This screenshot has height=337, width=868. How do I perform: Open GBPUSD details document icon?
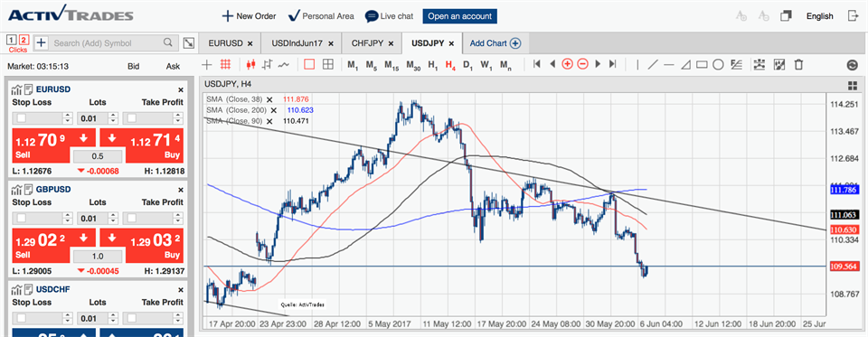point(28,190)
